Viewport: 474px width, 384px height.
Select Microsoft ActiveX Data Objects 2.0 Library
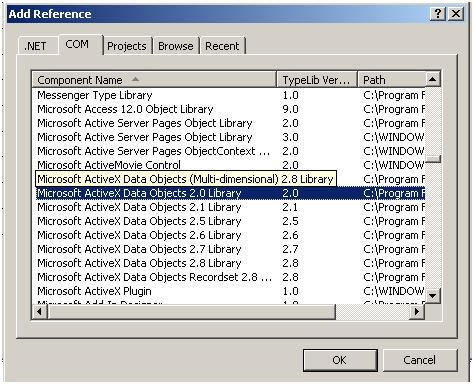(230, 193)
